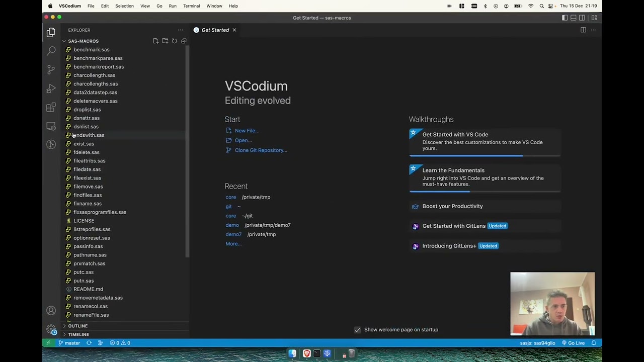Open recent demo7 in /private/tmp

click(x=233, y=234)
